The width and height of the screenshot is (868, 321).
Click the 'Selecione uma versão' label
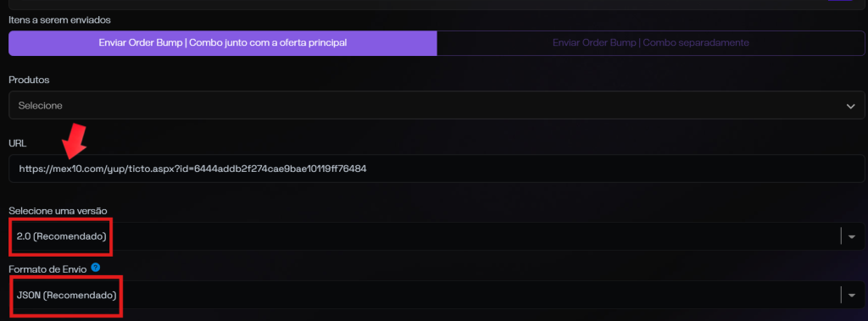pos(58,211)
